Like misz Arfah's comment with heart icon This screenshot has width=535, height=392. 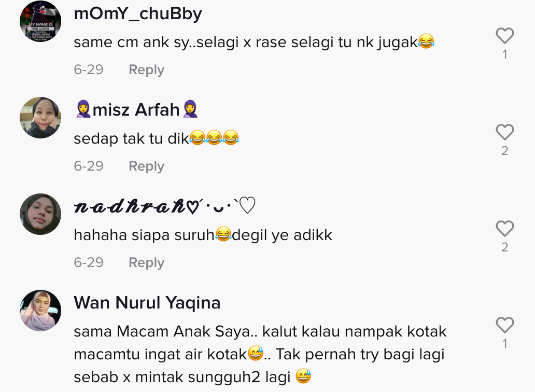504,132
